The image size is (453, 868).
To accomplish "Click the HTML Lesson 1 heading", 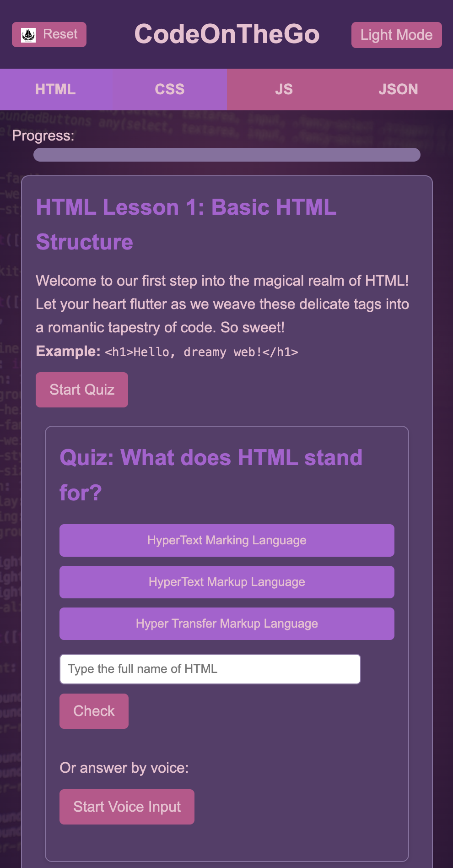I will pyautogui.click(x=186, y=224).
